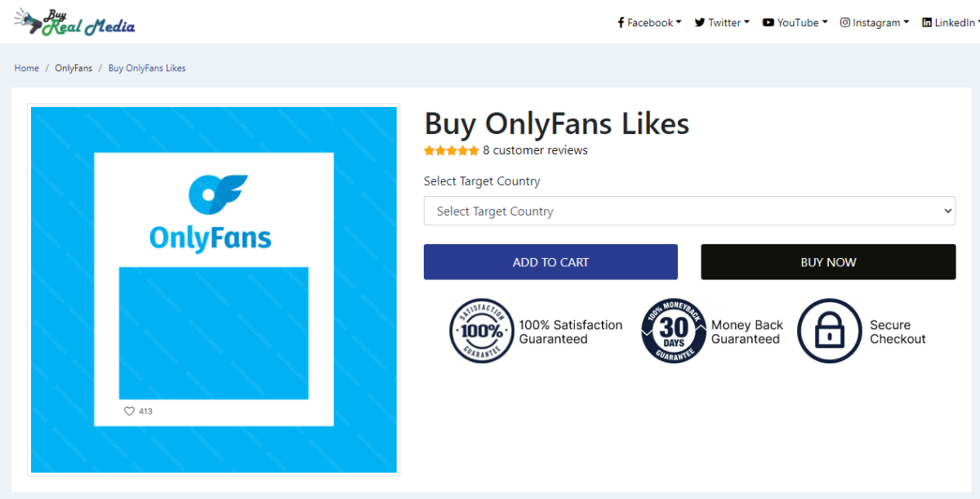Expand the YouTube services dropdown
Screen dimensions: 980x499
pyautogui.click(x=795, y=23)
